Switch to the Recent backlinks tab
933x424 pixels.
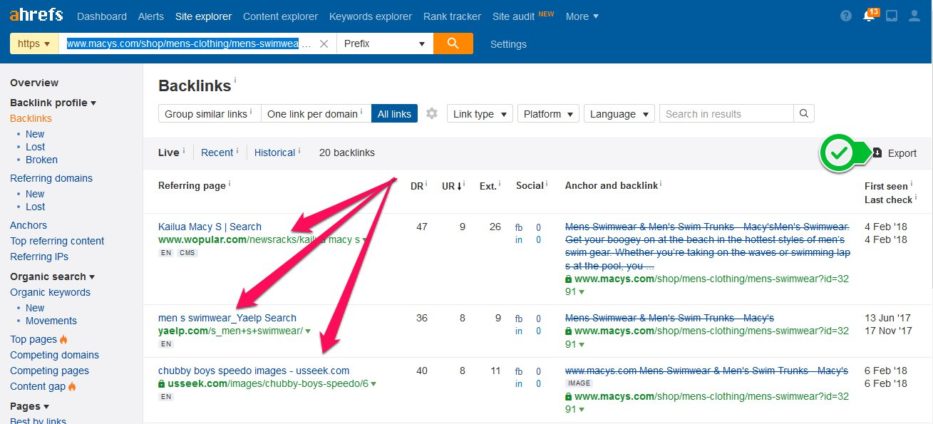217,153
